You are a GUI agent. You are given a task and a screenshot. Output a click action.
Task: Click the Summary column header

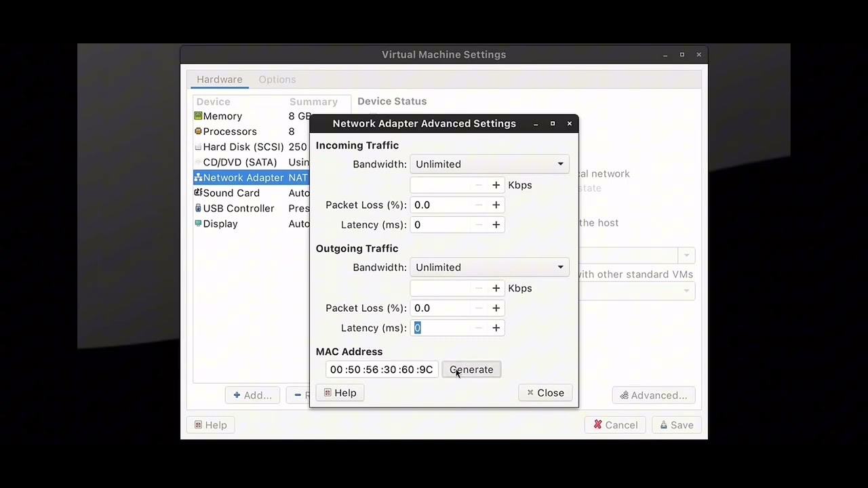(x=313, y=102)
